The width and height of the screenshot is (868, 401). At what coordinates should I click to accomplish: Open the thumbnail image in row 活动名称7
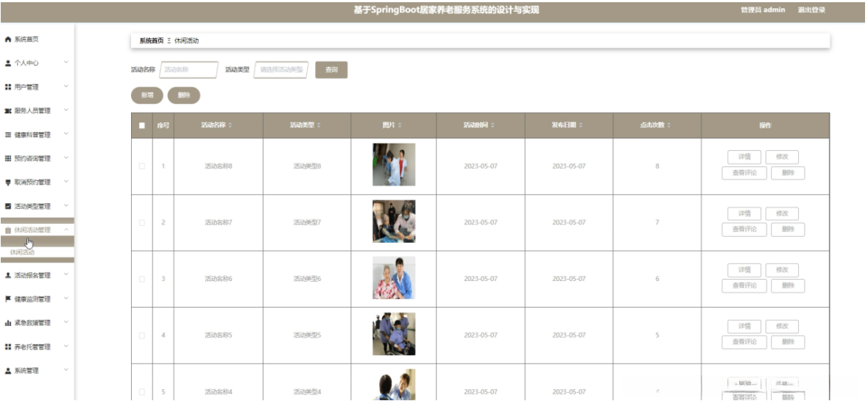pyautogui.click(x=394, y=221)
